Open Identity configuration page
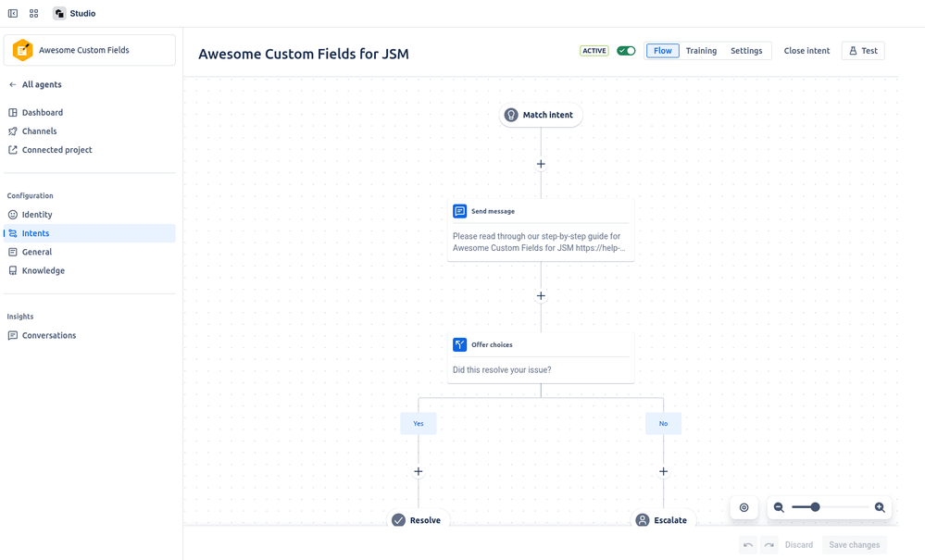Image resolution: width=925 pixels, height=560 pixels. click(x=90, y=215)
